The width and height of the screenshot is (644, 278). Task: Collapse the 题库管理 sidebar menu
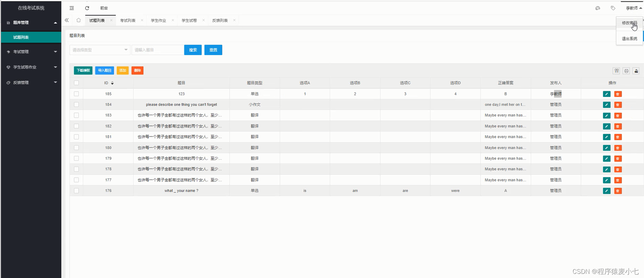[x=31, y=22]
